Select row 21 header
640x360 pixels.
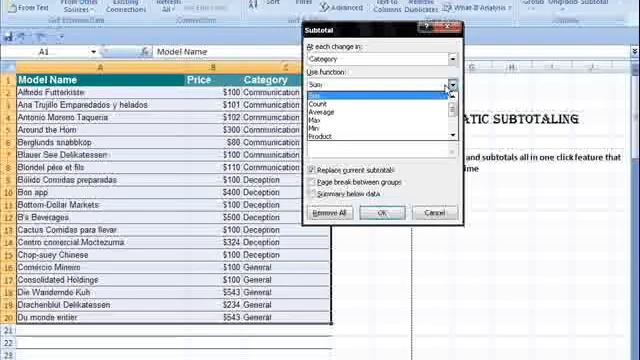tap(8, 330)
